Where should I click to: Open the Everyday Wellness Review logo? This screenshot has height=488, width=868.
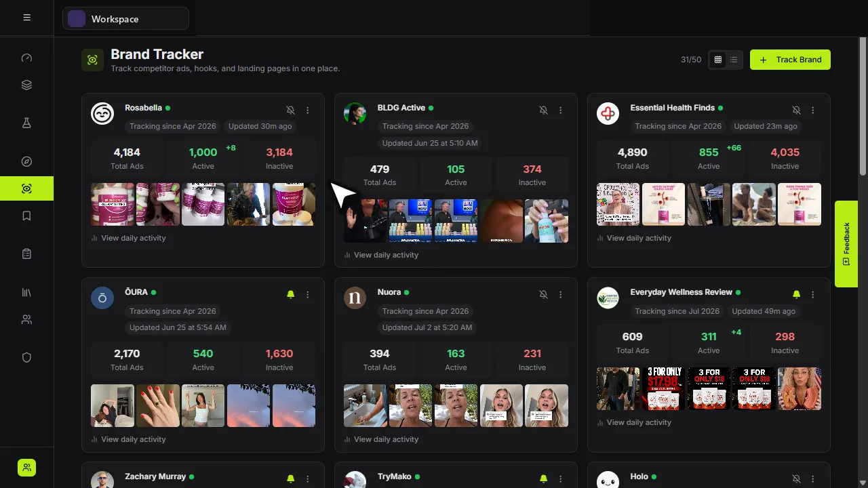coord(608,298)
